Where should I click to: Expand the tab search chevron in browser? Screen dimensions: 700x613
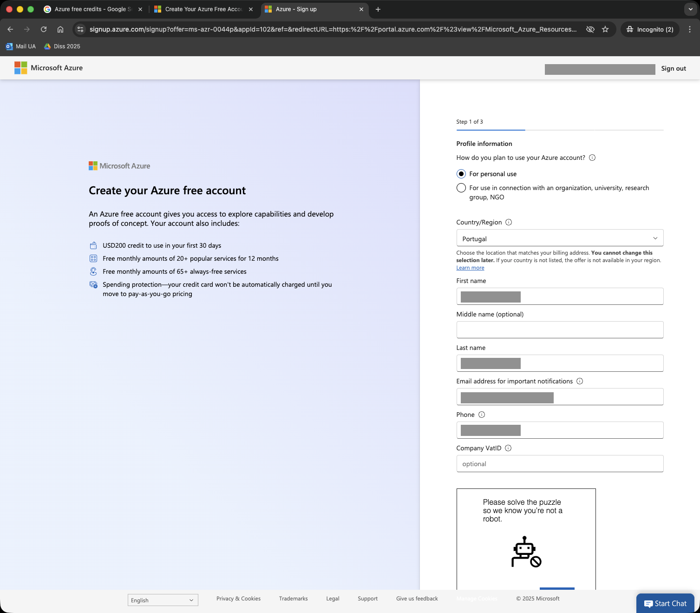[x=690, y=9]
